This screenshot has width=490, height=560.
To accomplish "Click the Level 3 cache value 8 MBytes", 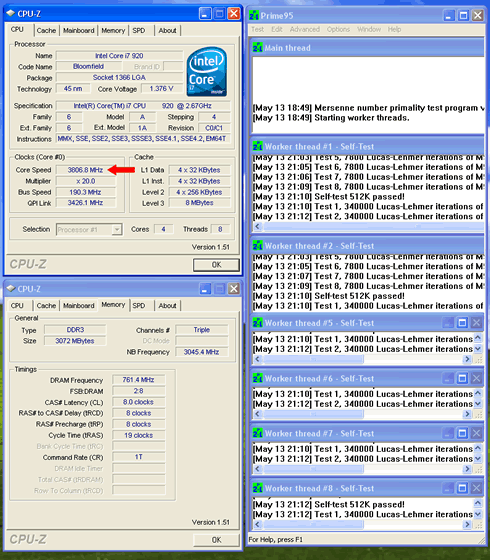I will coord(199,203).
